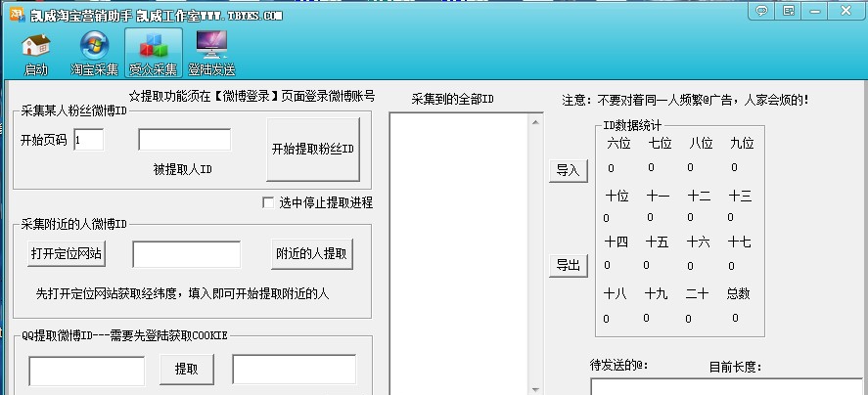
Task: Click the 总数 statistic label
Action: (x=739, y=293)
